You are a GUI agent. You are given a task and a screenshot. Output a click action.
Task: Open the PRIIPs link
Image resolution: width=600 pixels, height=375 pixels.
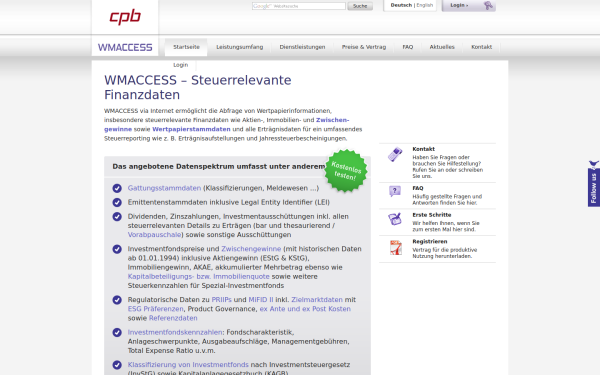(222, 300)
